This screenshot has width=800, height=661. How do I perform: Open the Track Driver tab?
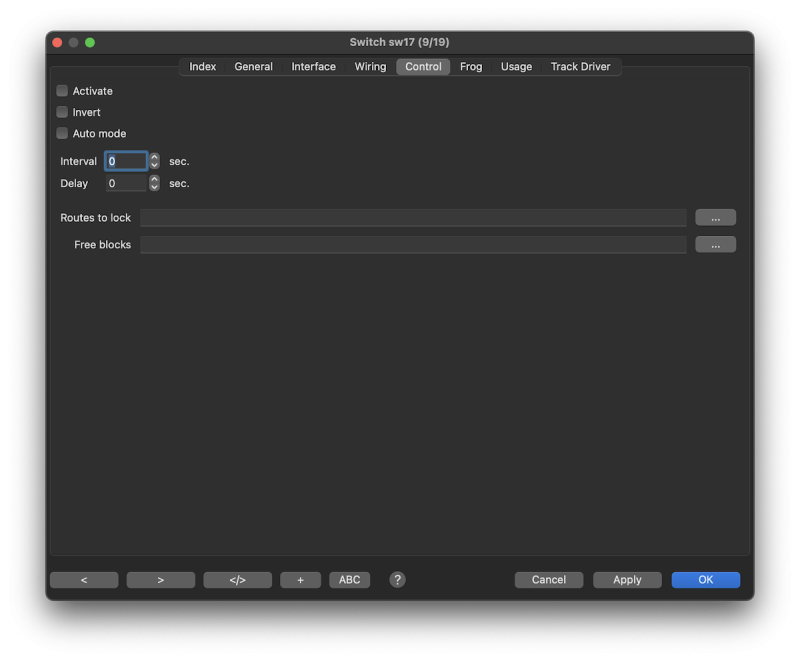580,67
